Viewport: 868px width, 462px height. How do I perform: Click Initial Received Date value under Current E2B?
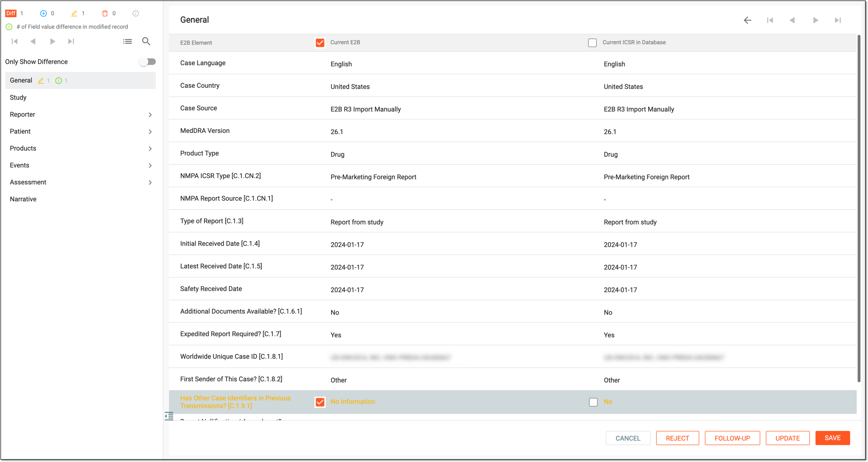[x=347, y=245]
